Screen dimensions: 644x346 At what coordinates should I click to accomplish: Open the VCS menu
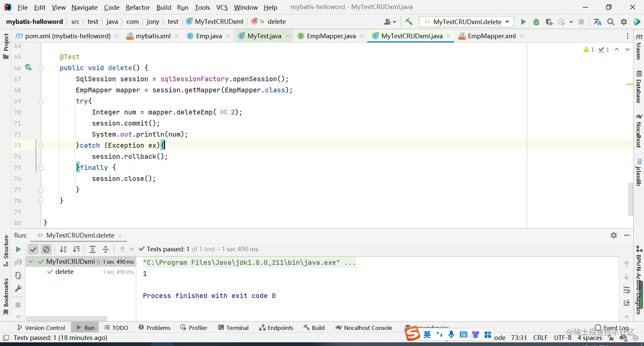pyautogui.click(x=222, y=7)
